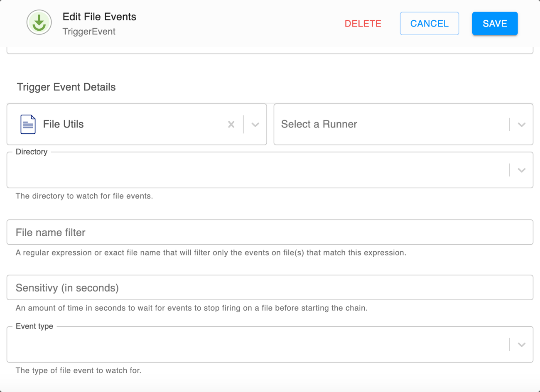Focus the File name filter field

click(x=270, y=233)
